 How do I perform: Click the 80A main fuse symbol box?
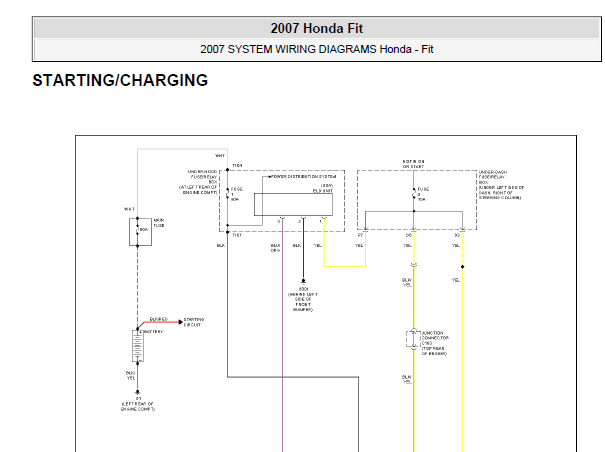(140, 232)
